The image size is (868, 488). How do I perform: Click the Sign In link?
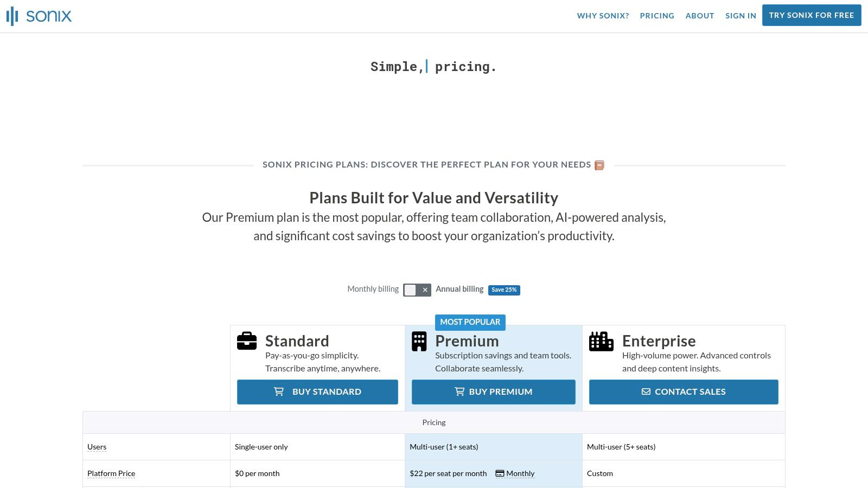(741, 16)
